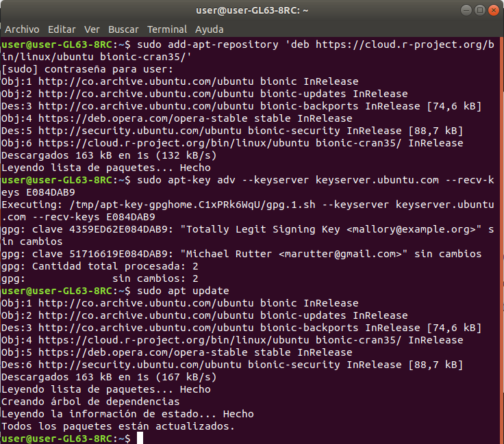Open the Ver menu
Viewport: 504px width, 444px height.
tap(92, 29)
